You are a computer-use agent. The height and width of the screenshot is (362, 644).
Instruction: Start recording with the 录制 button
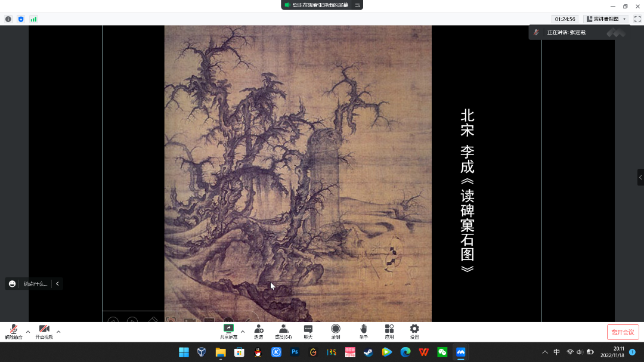336,332
